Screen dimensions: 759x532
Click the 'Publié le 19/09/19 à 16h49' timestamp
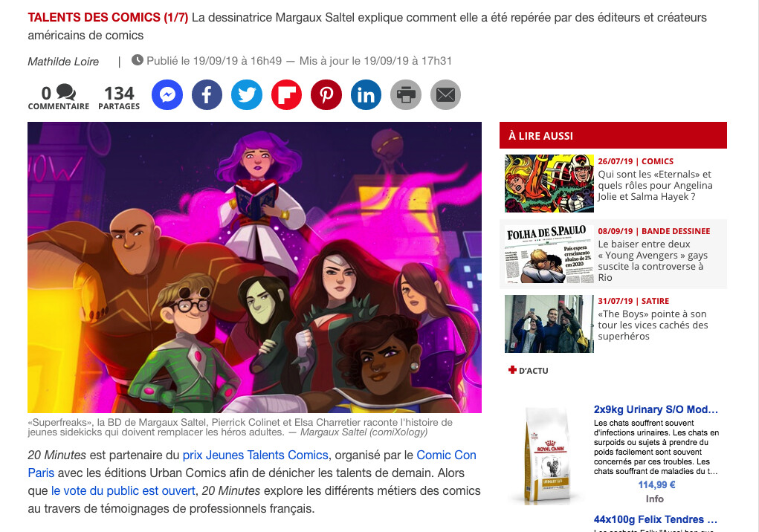pyautogui.click(x=214, y=61)
